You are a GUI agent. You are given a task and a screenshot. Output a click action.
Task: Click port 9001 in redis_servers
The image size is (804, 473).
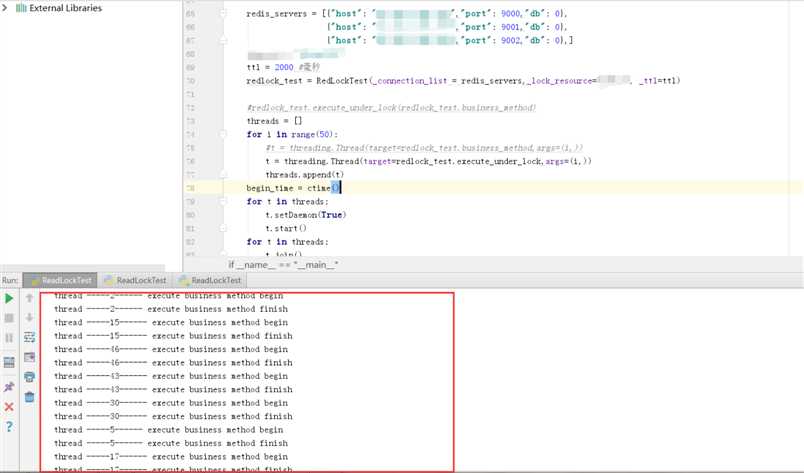pos(510,27)
